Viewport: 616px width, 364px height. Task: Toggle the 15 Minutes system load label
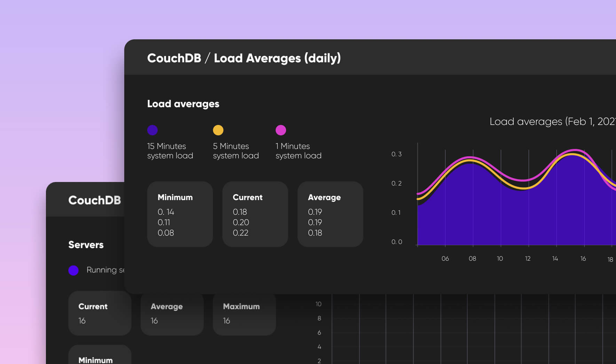[x=170, y=151]
